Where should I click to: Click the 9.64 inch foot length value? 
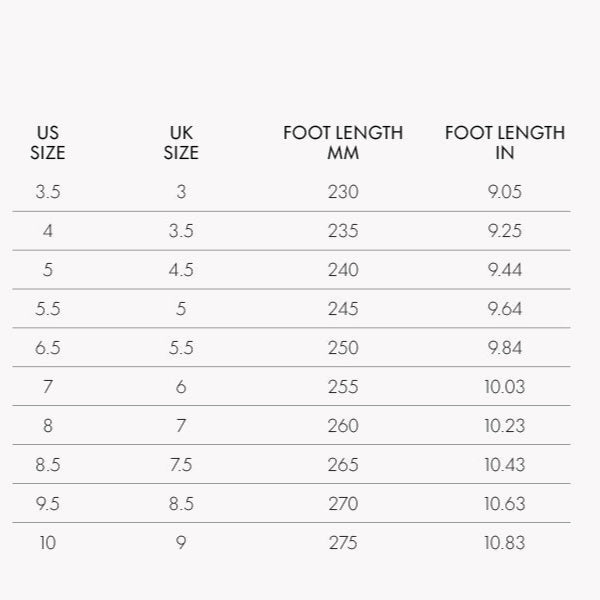(x=505, y=309)
